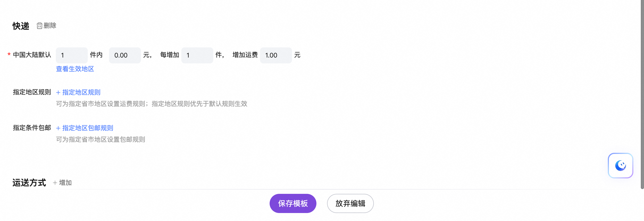Viewport: 644px width, 221px height.
Task: Click the 运送方式 section heading
Action: click(29, 183)
